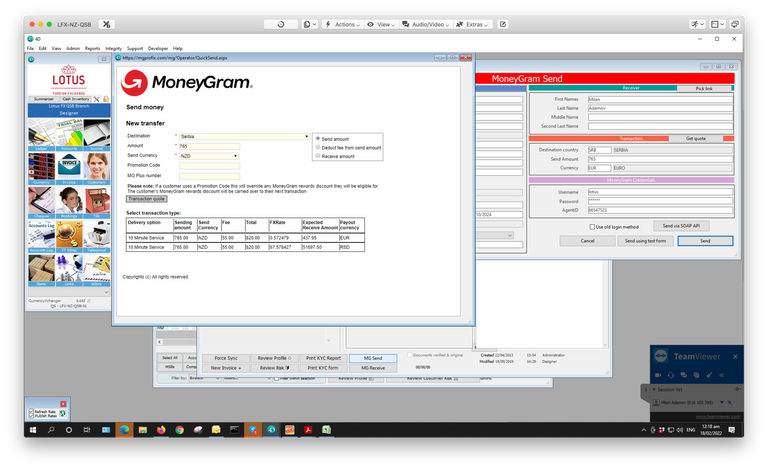
Task: Open the Currency module tile
Action: click(x=41, y=168)
